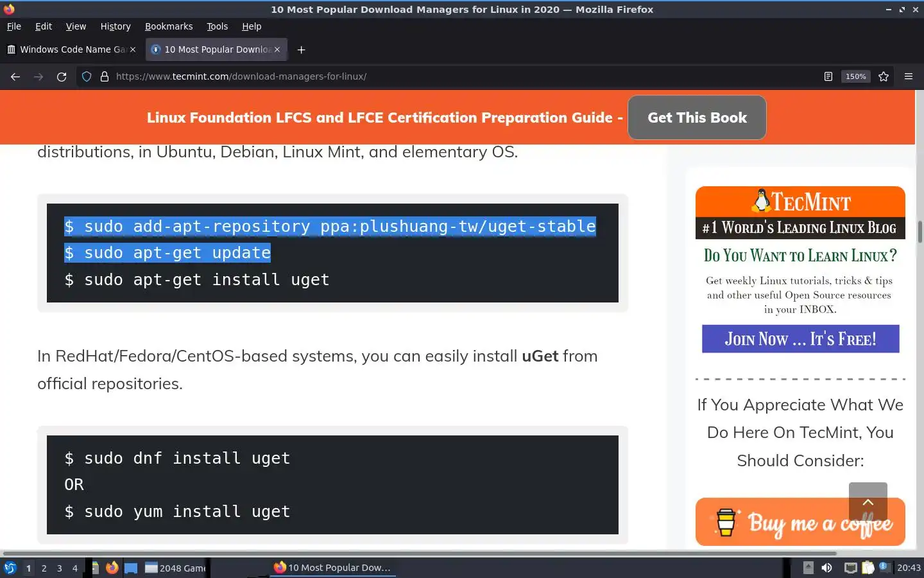Image resolution: width=924 pixels, height=578 pixels.
Task: Show site security info via padlock
Action: click(105, 76)
